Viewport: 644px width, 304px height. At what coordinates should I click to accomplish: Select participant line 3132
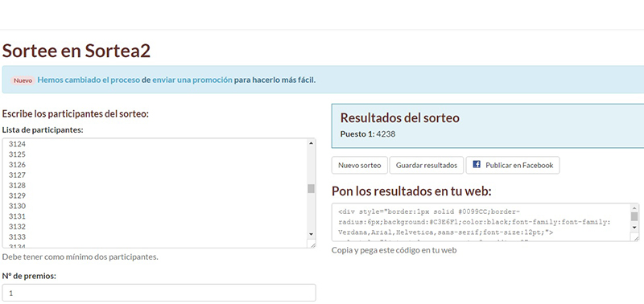tap(17, 227)
